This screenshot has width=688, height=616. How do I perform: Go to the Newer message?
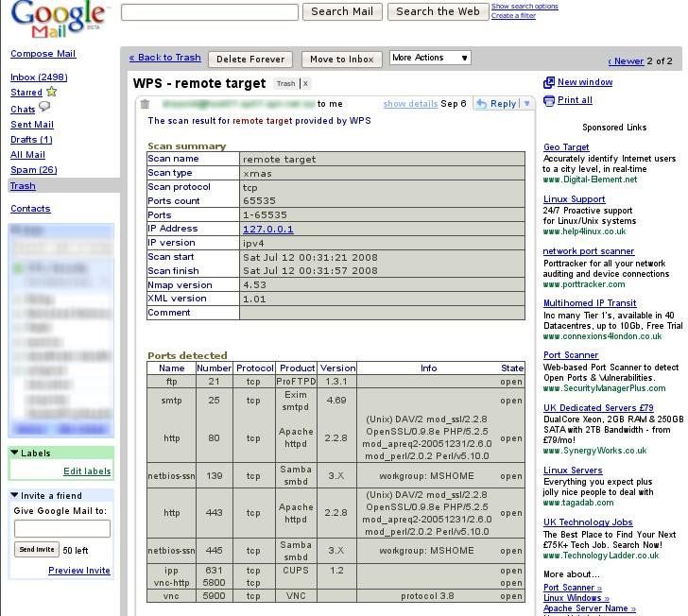click(x=626, y=61)
